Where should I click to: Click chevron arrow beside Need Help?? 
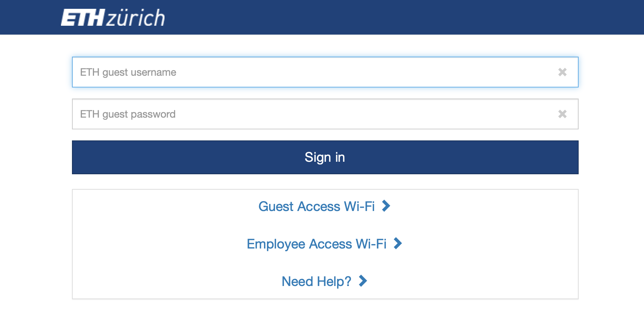[363, 281]
